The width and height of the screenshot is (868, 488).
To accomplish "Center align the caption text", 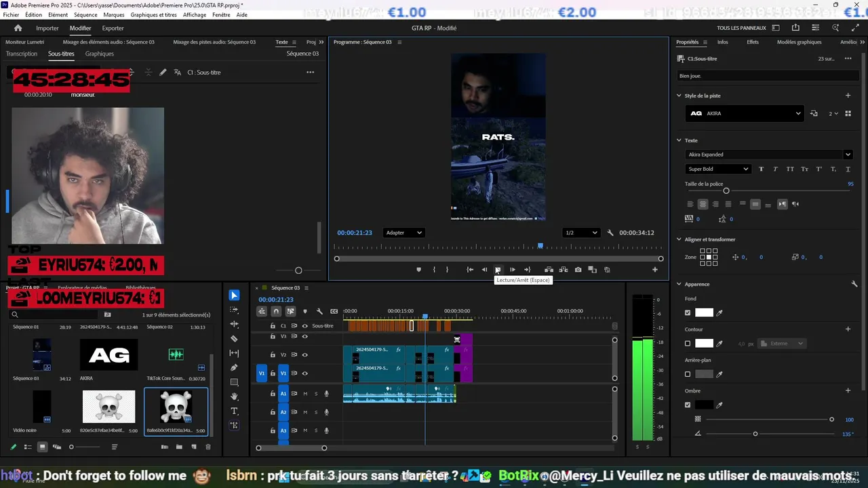I will click(x=703, y=204).
